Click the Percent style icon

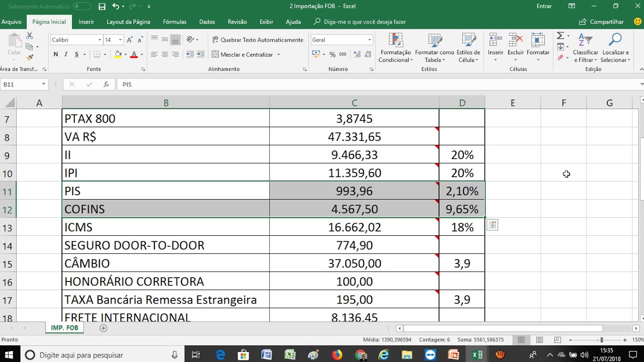[332, 54]
